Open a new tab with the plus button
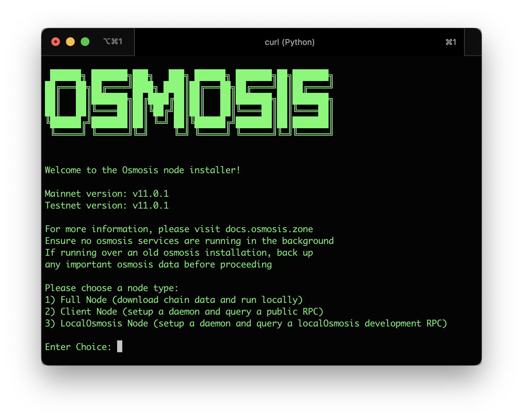This screenshot has width=523, height=420. tap(473, 42)
